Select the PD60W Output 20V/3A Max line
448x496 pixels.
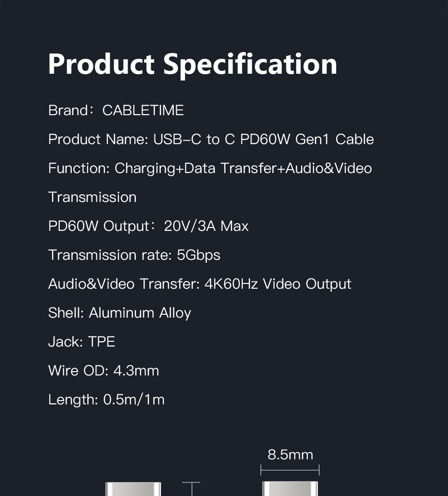(x=148, y=226)
